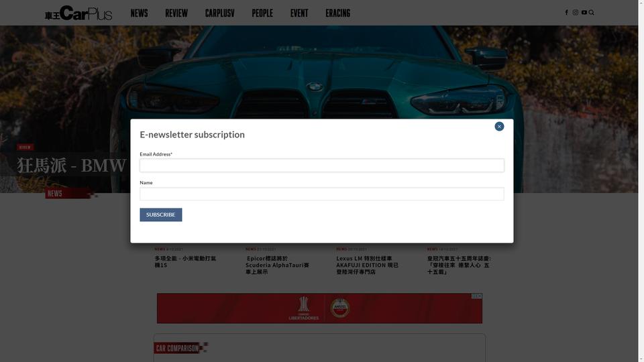Open the 小米電動打氣機1S news article
The height and width of the screenshot is (362, 644).
tap(185, 261)
